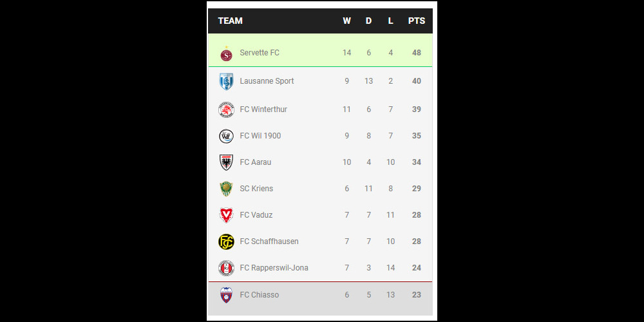Image resolution: width=644 pixels, height=322 pixels.
Task: Select the FC Winterthur team name
Action: click(x=263, y=109)
